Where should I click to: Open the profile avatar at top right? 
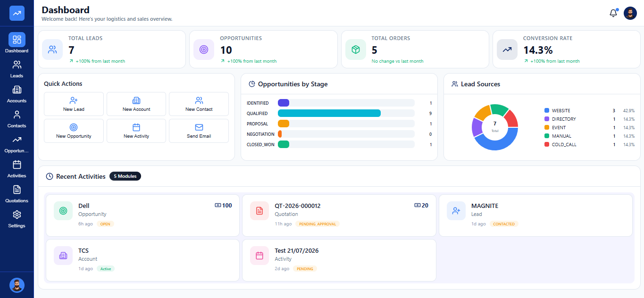tap(630, 13)
